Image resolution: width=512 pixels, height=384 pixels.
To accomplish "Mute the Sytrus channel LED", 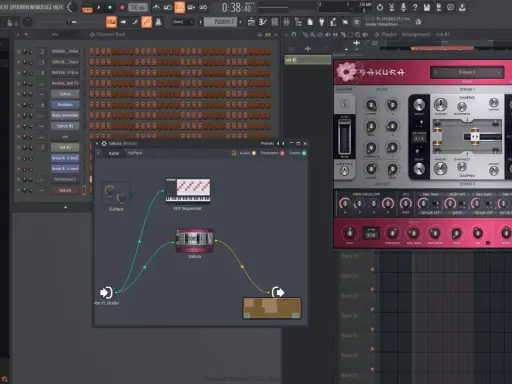I will (18, 94).
